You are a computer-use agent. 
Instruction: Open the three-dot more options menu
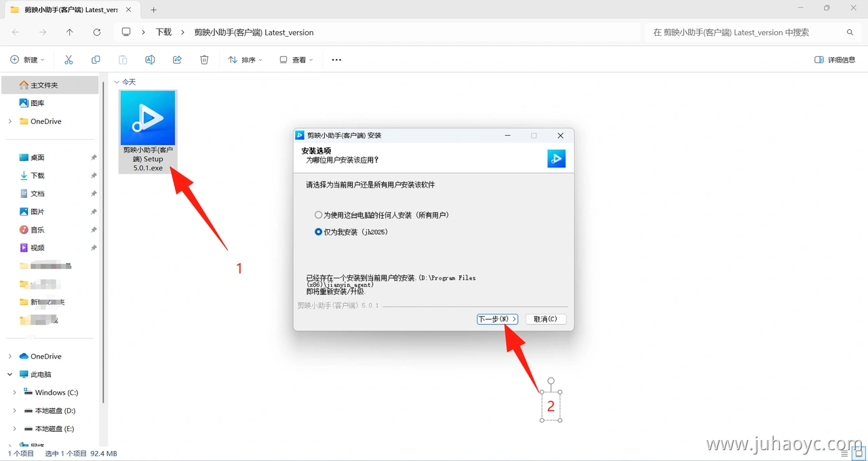(336, 60)
